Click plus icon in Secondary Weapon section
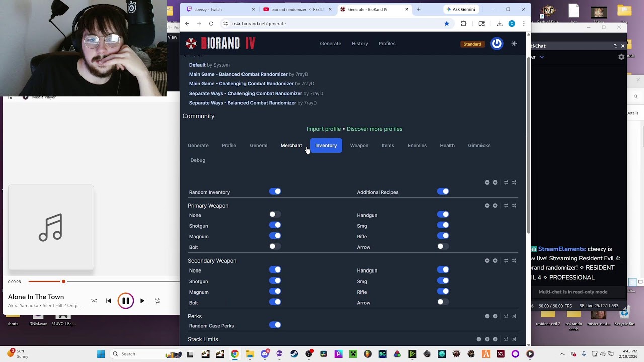The image size is (644, 362). (x=495, y=261)
